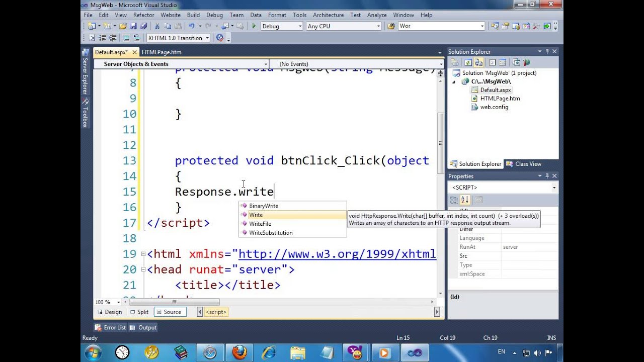This screenshot has width=644, height=362.
Task: Select Write from the IntelliSense list
Action: pos(293,215)
